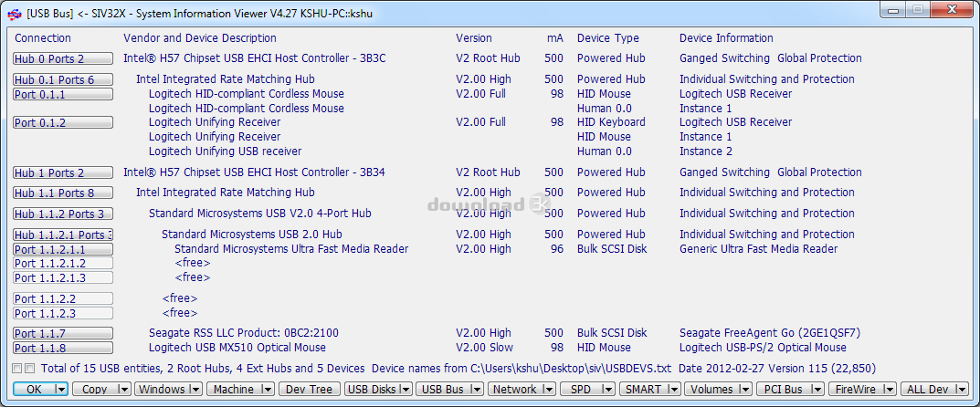Click the SPD button label
This screenshot has width=980, height=407.
(581, 389)
